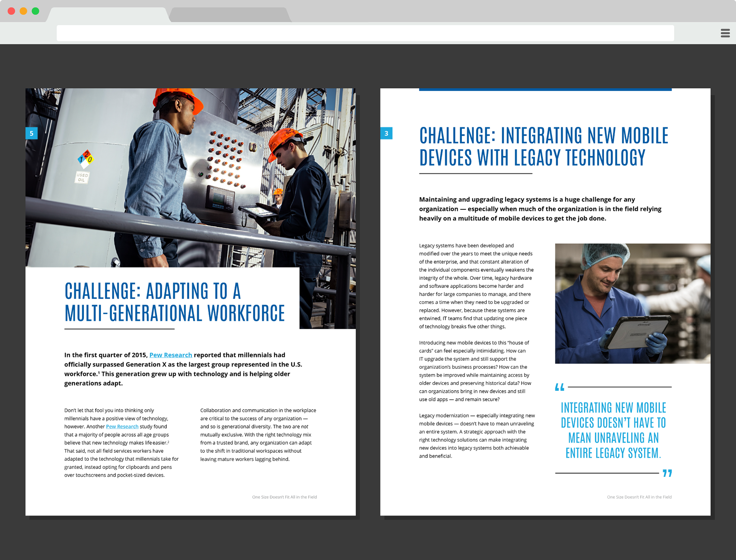Click the yellow minimize window button
Viewport: 736px width, 560px height.
click(x=23, y=11)
